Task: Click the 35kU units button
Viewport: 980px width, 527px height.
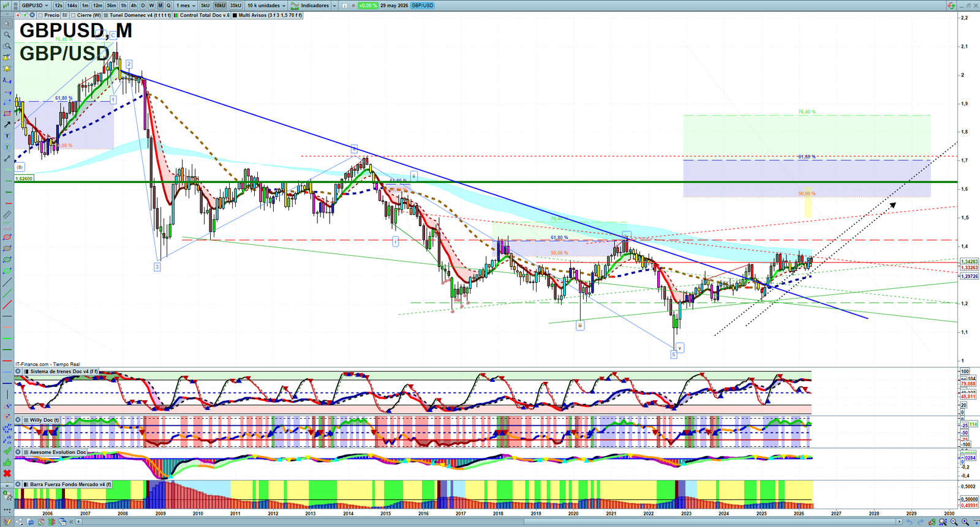Action: [236, 6]
